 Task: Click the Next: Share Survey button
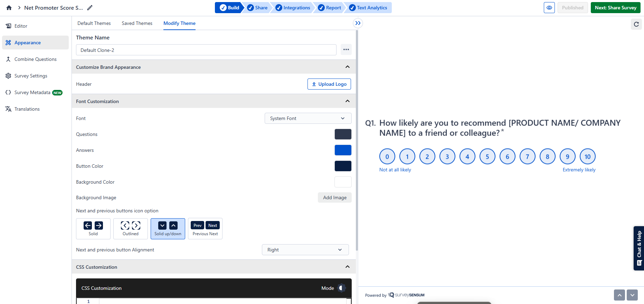(615, 8)
